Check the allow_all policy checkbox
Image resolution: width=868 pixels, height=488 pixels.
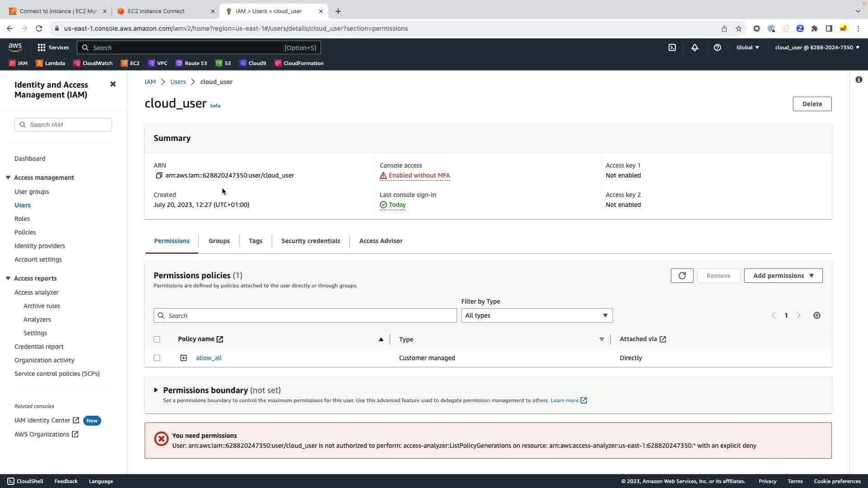[157, 358]
